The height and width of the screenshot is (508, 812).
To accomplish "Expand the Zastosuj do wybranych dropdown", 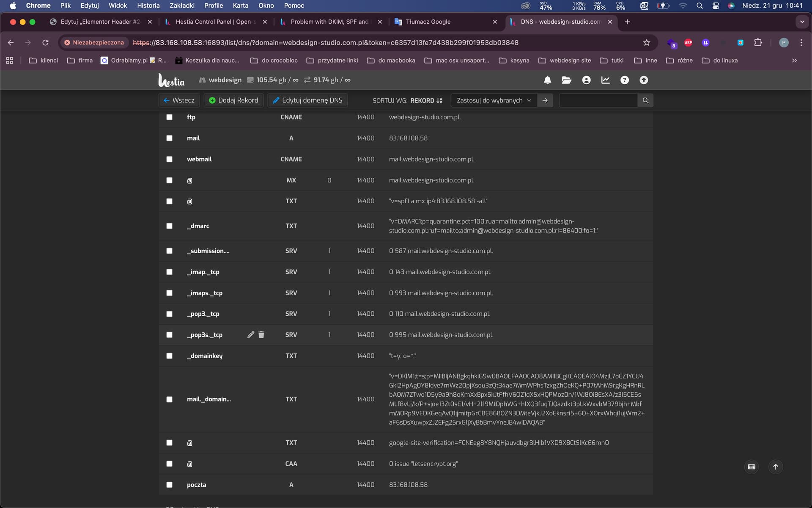I will pos(494,100).
